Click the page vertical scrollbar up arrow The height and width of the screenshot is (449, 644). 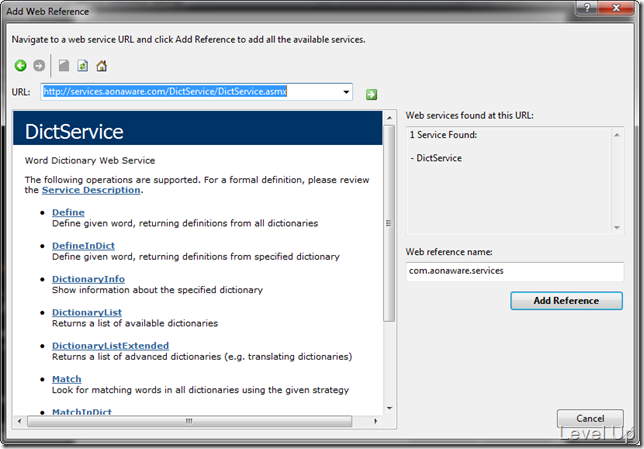pyautogui.click(x=389, y=118)
